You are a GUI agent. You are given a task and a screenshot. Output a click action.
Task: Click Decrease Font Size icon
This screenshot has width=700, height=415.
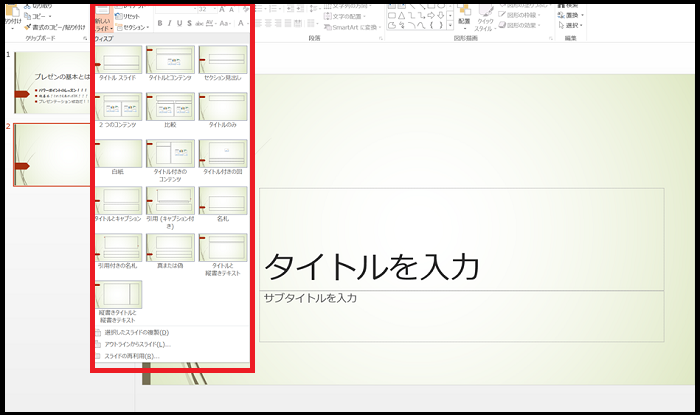(231, 9)
